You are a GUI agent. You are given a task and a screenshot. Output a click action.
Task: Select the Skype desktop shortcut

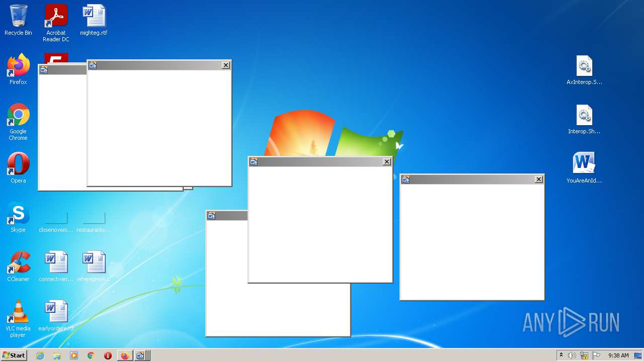click(18, 217)
